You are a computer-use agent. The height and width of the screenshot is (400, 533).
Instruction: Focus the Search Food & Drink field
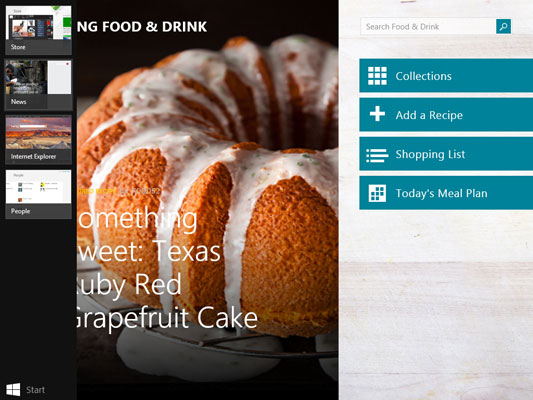click(x=428, y=27)
